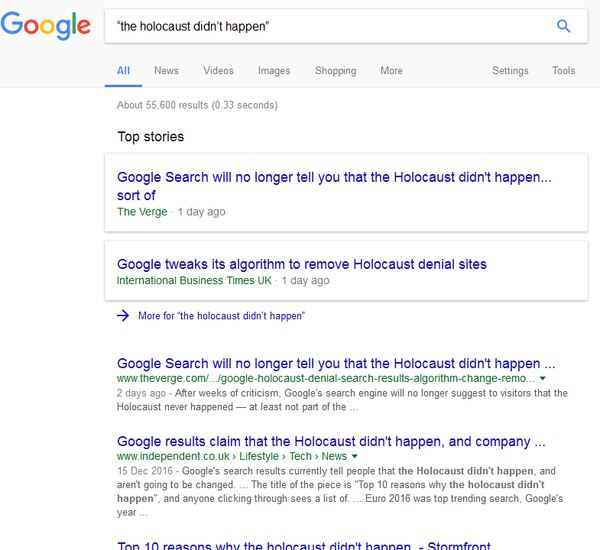Select the All results tab
This screenshot has height=550, width=600.
click(123, 71)
